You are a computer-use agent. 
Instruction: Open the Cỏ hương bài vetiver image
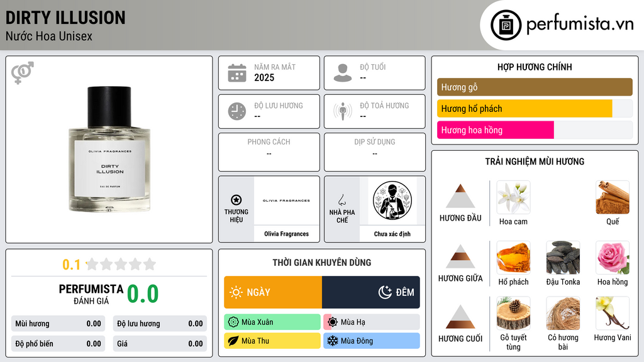(563, 314)
